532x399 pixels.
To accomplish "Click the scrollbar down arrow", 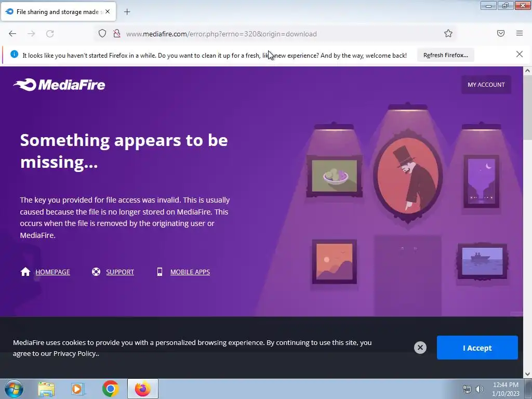I will pyautogui.click(x=527, y=374).
